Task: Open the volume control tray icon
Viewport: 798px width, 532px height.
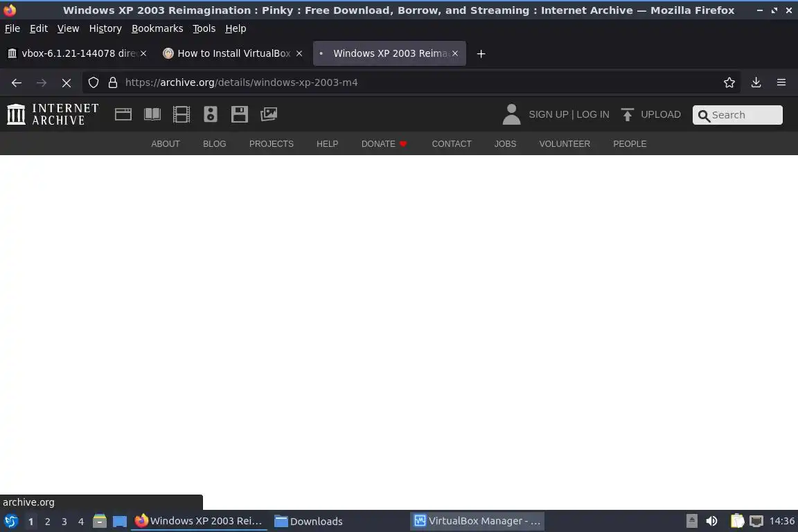Action: click(711, 522)
